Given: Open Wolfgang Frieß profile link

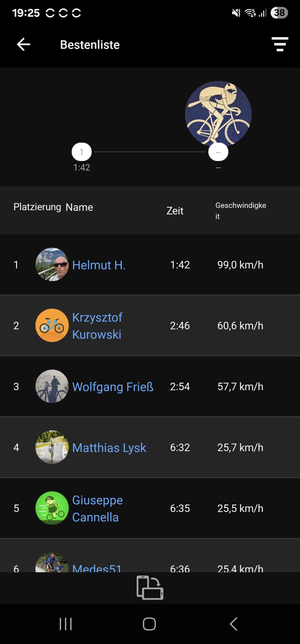Looking at the screenshot, I should tap(113, 387).
